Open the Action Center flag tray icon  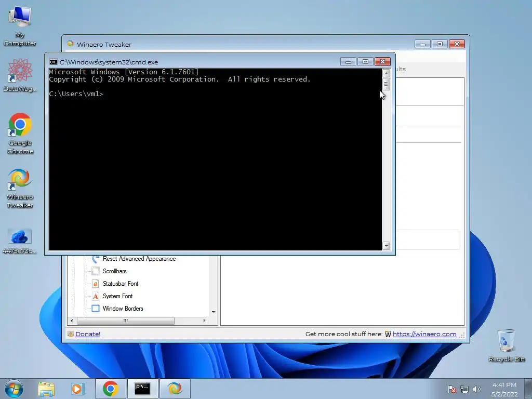coord(452,389)
